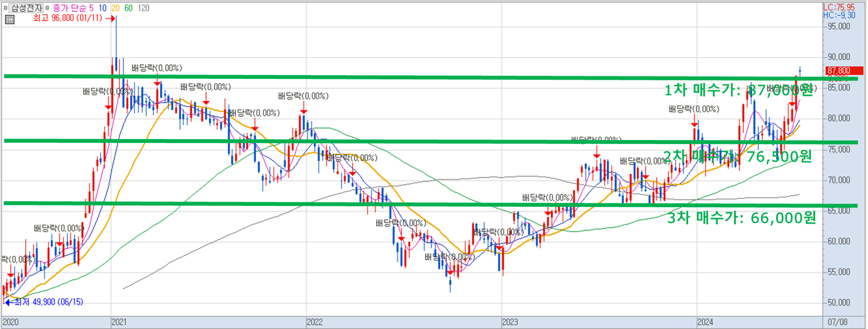Select the green 60-day average label

click(x=128, y=8)
